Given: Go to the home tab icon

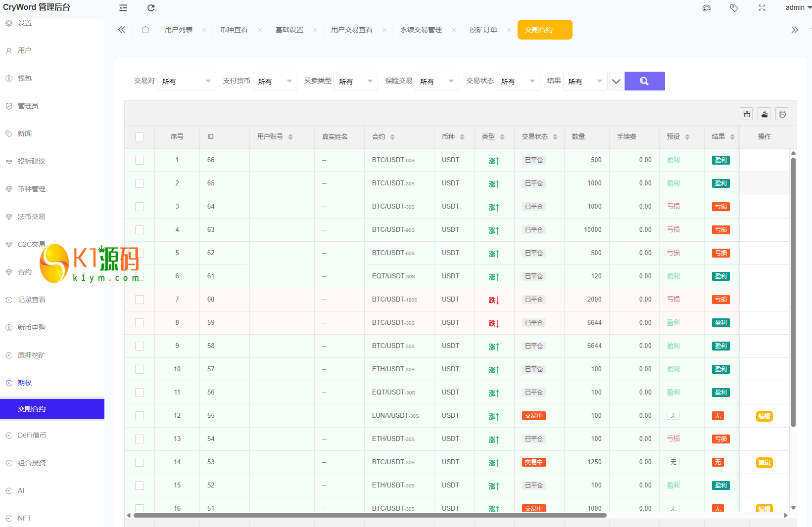Looking at the screenshot, I should tap(145, 30).
